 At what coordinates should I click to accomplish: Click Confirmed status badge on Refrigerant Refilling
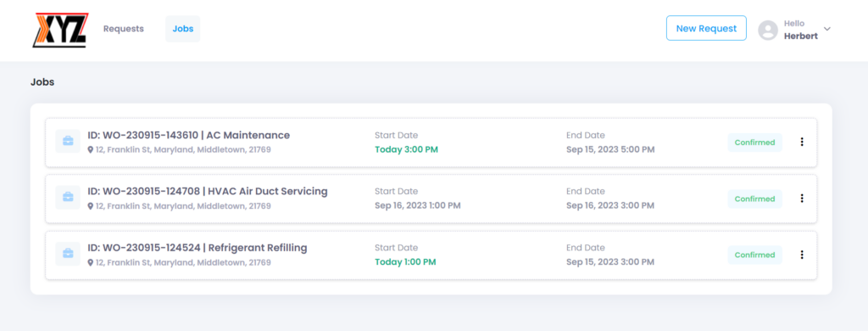tap(754, 255)
